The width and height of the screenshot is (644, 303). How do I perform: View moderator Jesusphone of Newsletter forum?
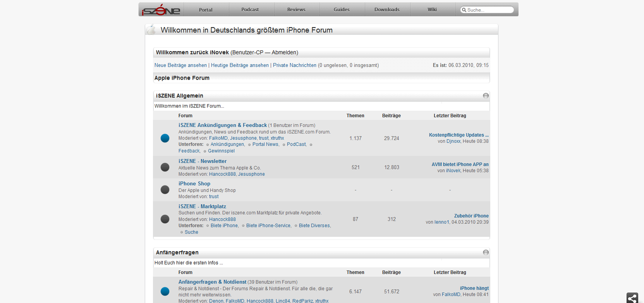251,174
